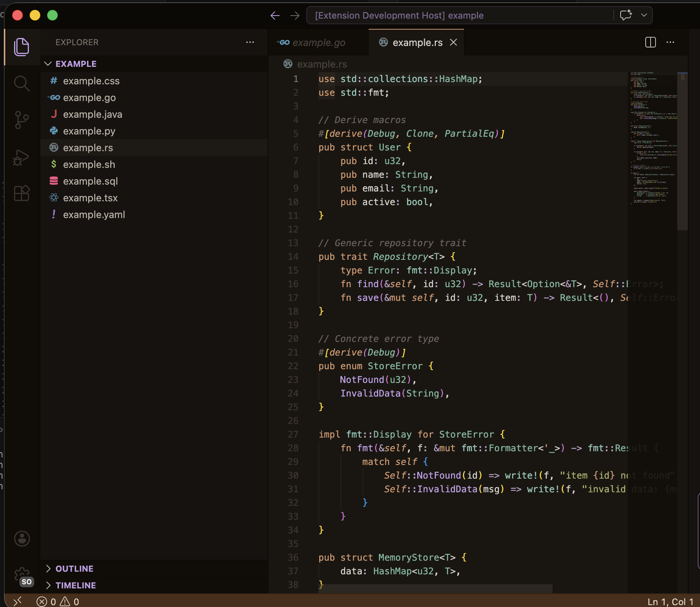The image size is (700, 607).
Task: Open problems from errors and warnings count
Action: tap(58, 601)
